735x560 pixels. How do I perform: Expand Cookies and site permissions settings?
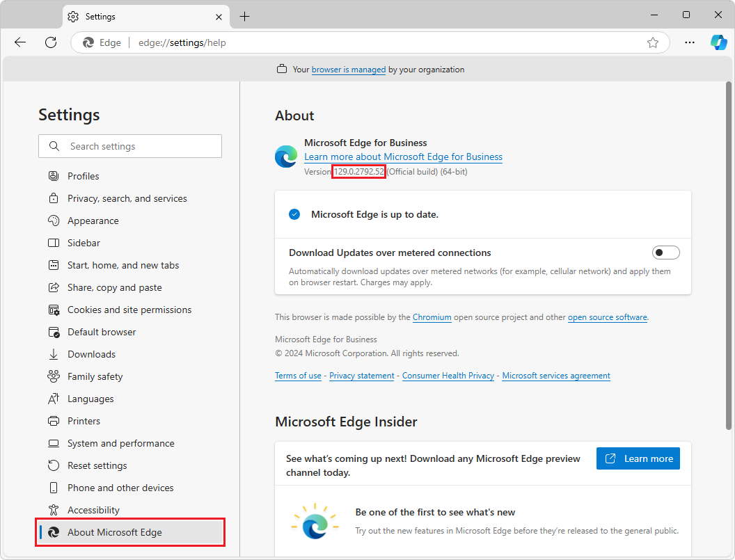tap(54, 309)
